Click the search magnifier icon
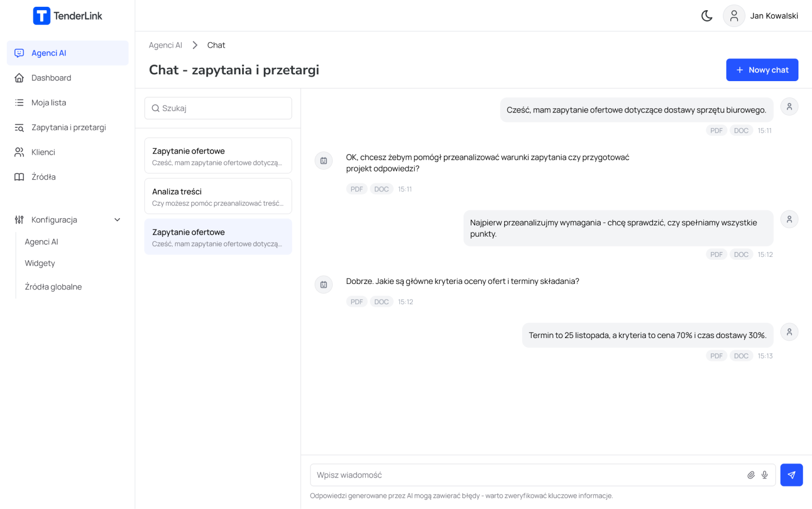Image resolution: width=812 pixels, height=509 pixels. (156, 108)
